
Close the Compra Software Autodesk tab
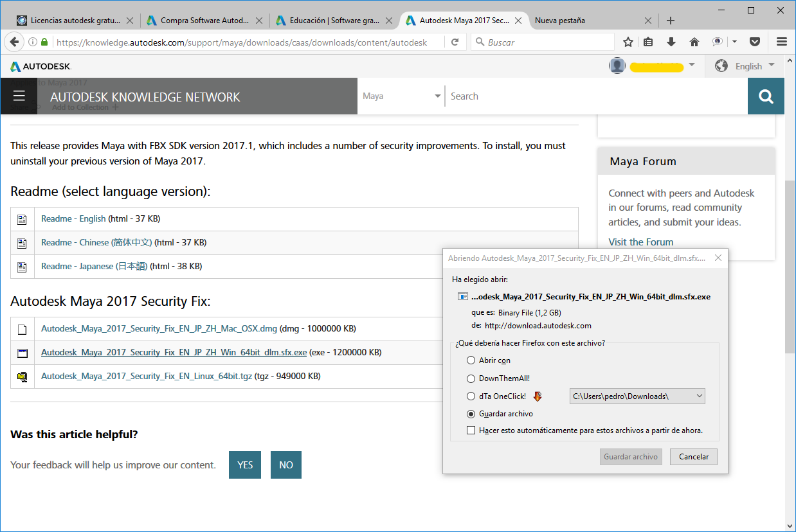click(x=260, y=21)
